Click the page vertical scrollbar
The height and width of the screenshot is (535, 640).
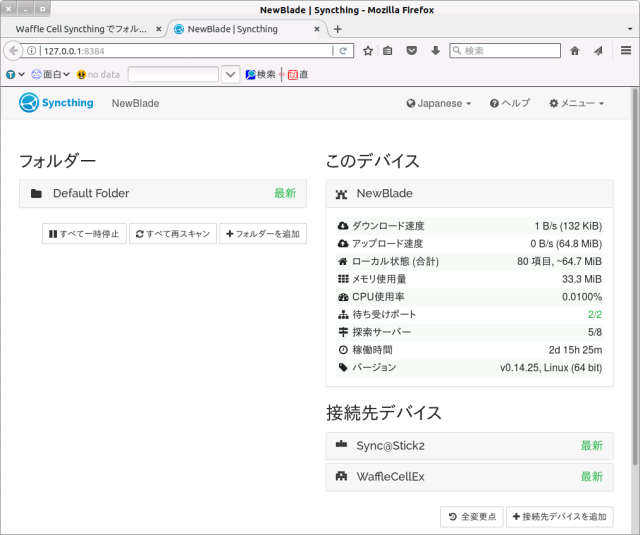pyautogui.click(x=635, y=277)
